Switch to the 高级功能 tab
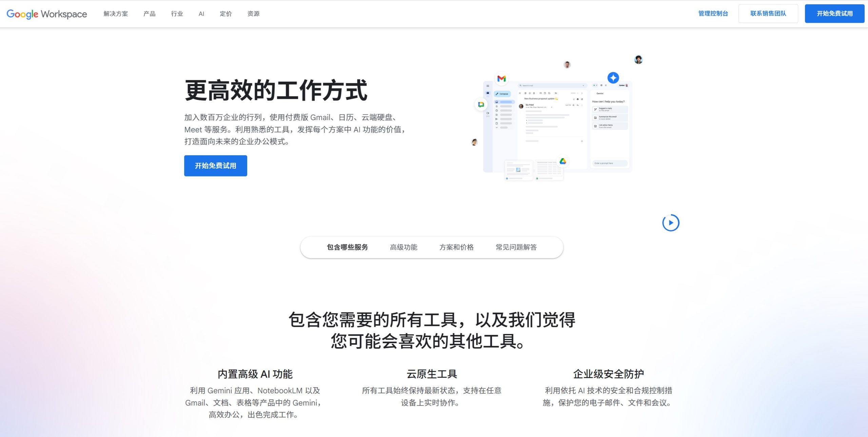The height and width of the screenshot is (437, 868). coord(403,247)
